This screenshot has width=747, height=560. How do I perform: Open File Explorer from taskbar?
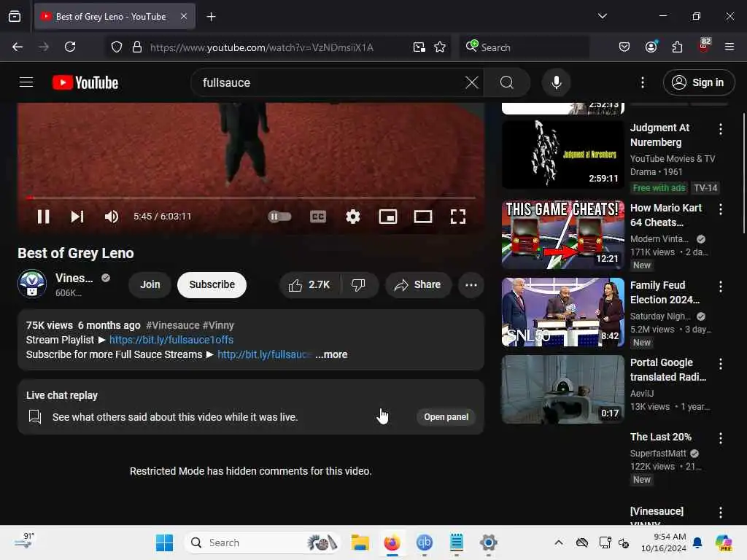(360, 542)
